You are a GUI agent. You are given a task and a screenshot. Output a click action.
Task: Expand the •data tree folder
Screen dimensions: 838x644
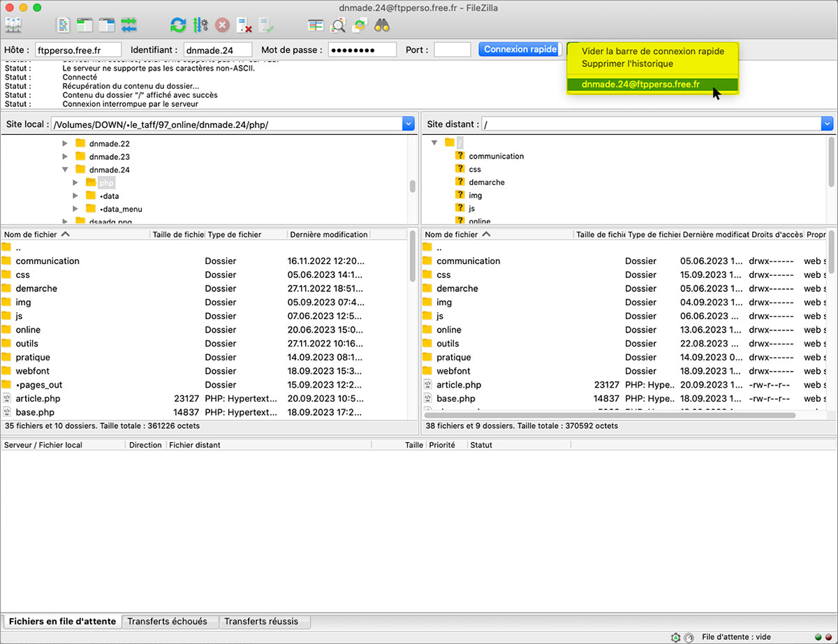pyautogui.click(x=75, y=196)
